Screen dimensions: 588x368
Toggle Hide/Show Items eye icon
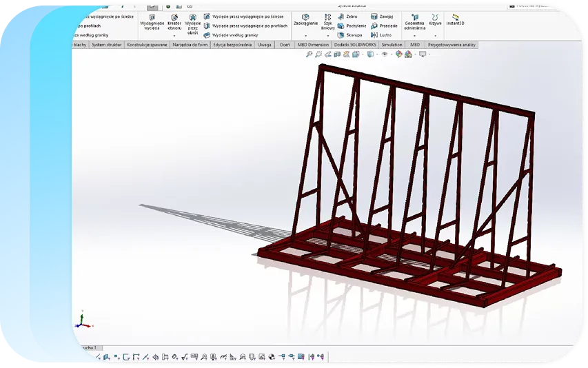point(385,54)
